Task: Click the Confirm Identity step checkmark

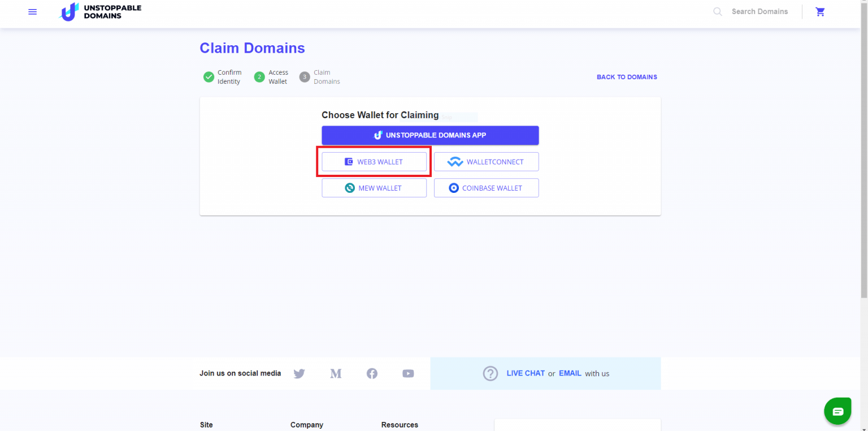Action: pyautogui.click(x=209, y=77)
